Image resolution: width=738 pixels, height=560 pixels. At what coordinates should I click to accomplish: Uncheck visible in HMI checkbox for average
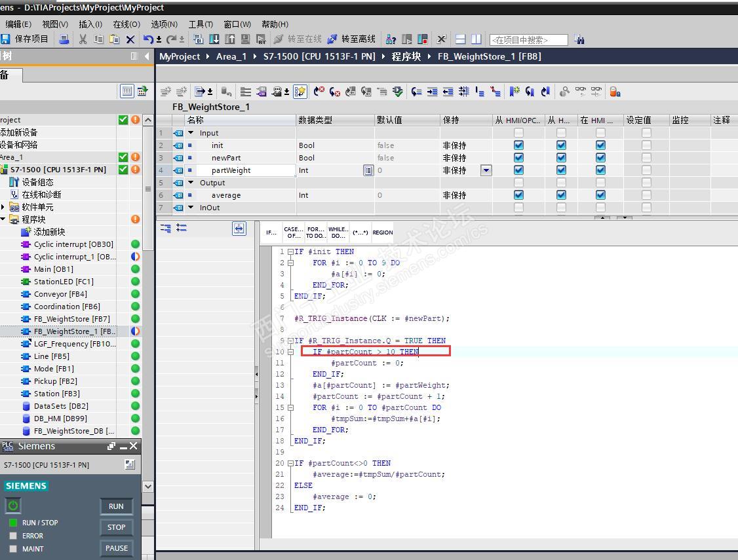pyautogui.click(x=600, y=195)
